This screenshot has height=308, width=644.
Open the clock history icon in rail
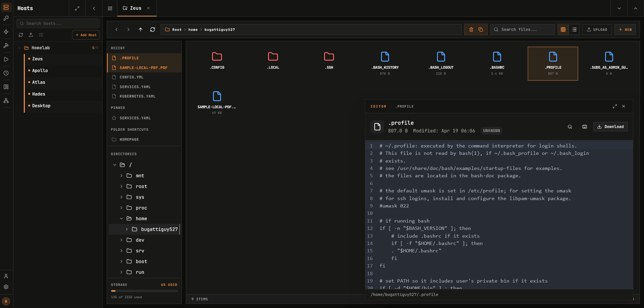pyautogui.click(x=6, y=73)
